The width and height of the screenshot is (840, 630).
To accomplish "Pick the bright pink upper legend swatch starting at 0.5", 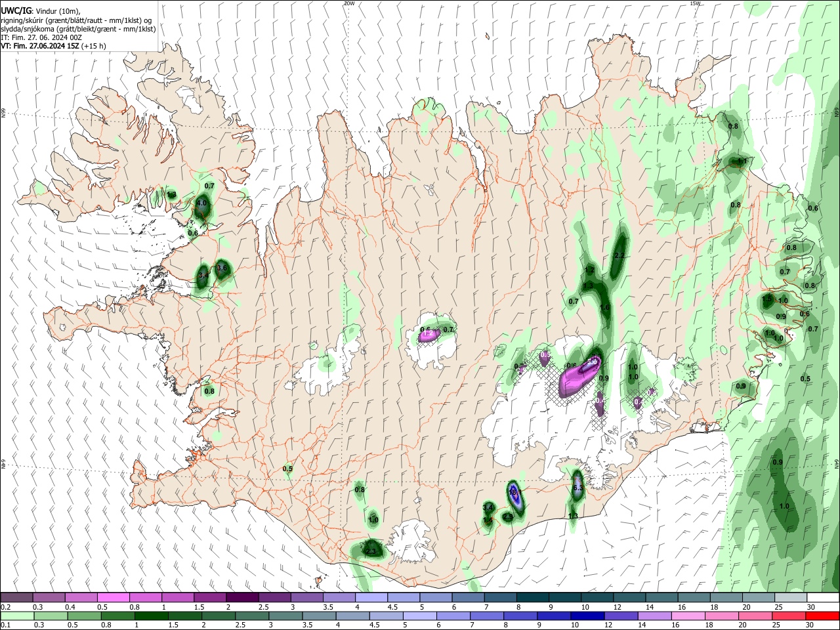I will 113,598.
